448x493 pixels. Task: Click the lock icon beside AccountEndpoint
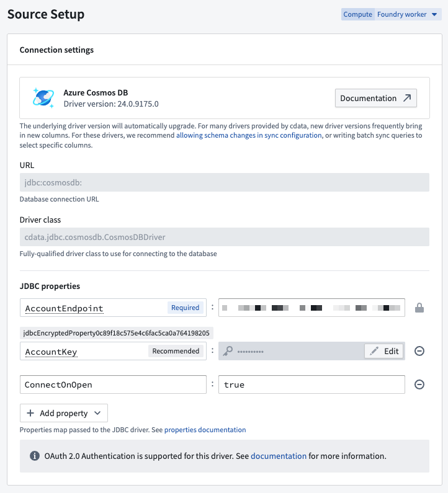419,308
